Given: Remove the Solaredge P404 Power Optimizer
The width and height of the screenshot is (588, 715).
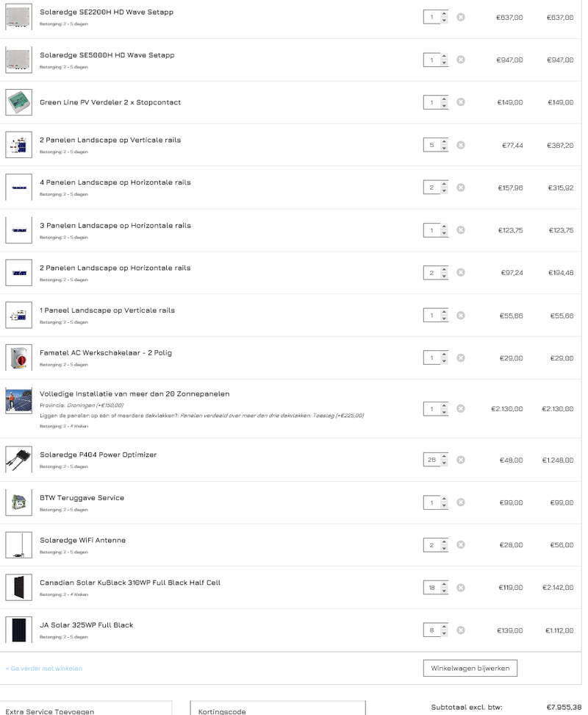Looking at the screenshot, I should [461, 460].
